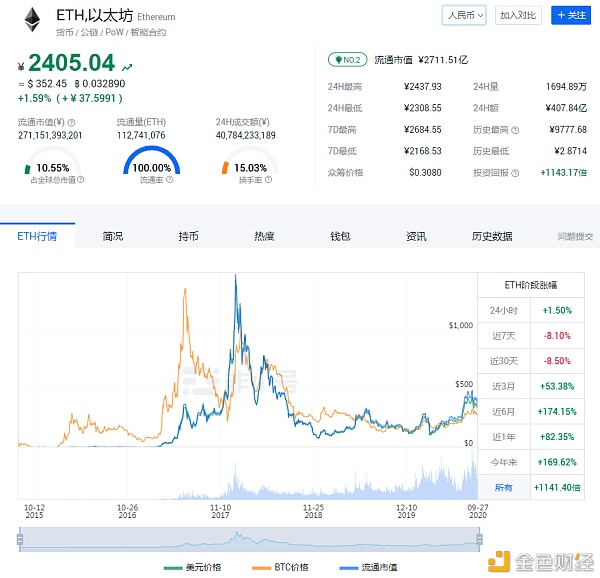
Task: Toggle the BTC价格 legend series
Action: click(280, 567)
